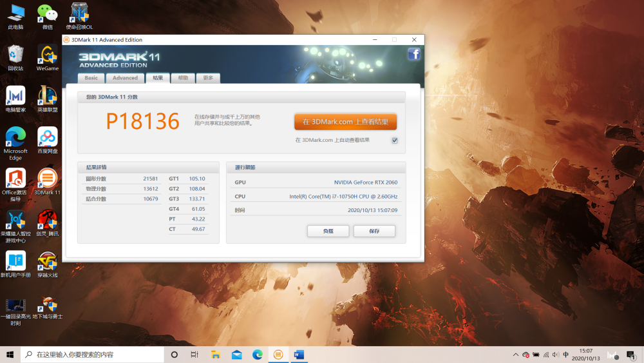Open the Mail app on taskbar
Screen dimensions: 644x363
[236, 355]
